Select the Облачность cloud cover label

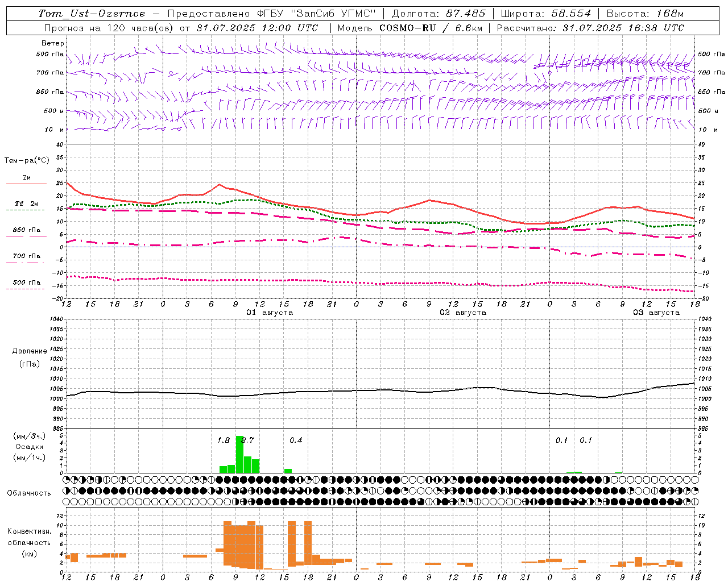[x=29, y=493]
